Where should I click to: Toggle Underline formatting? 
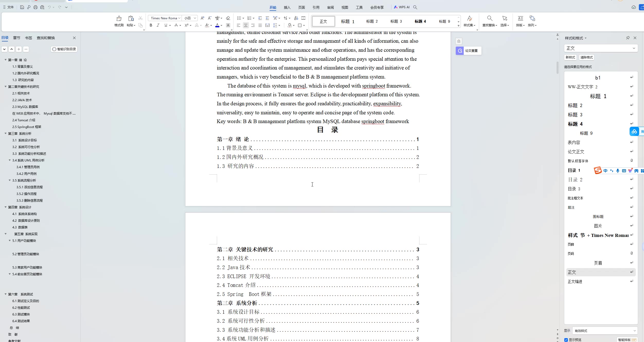point(166,25)
